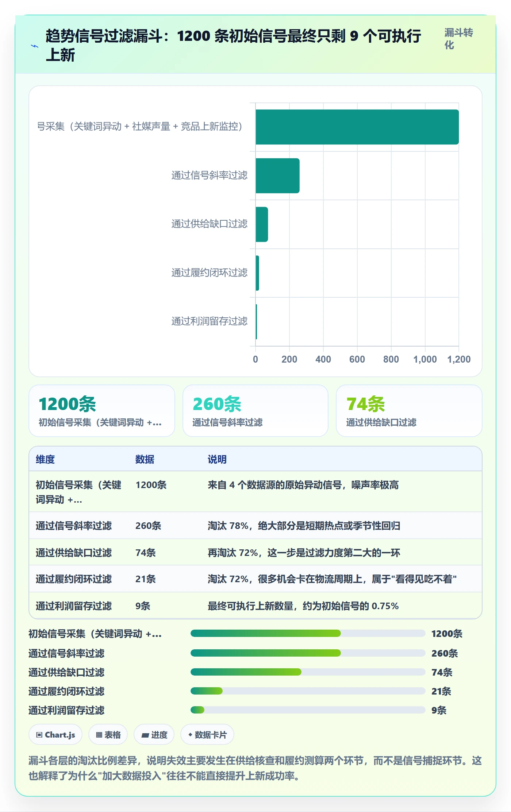Viewport: 511px width, 812px height.
Task: Click the 数据 column header
Action: coord(145,459)
